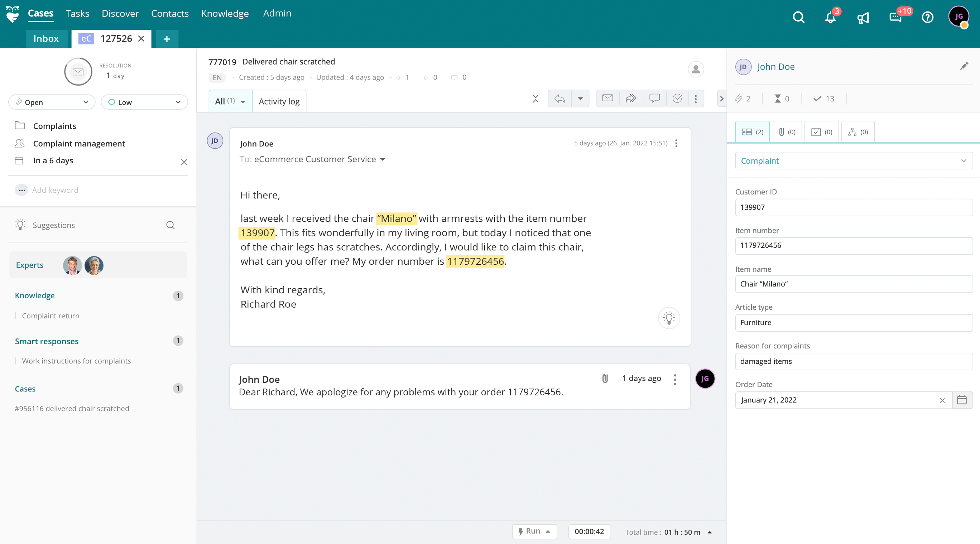This screenshot has width=980, height=544.
Task: Open the Complaint return knowledge link
Action: click(51, 316)
